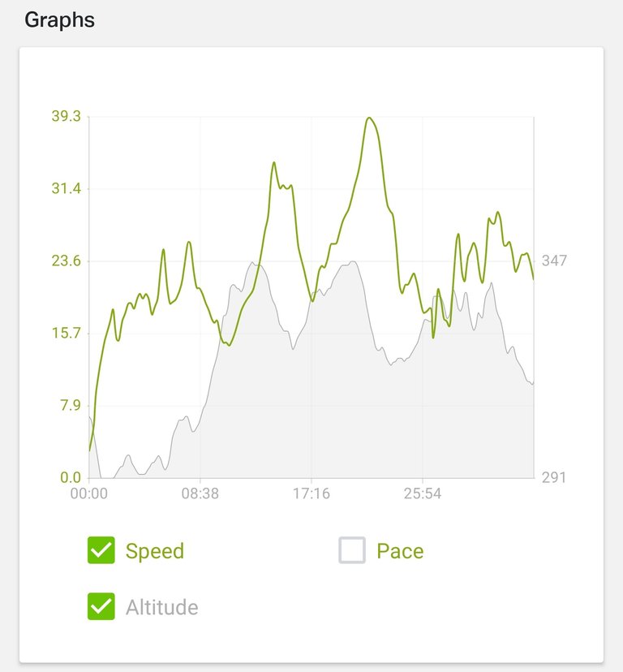Image resolution: width=623 pixels, height=672 pixels.
Task: Click the 15.7 speed axis label
Action: [65, 333]
